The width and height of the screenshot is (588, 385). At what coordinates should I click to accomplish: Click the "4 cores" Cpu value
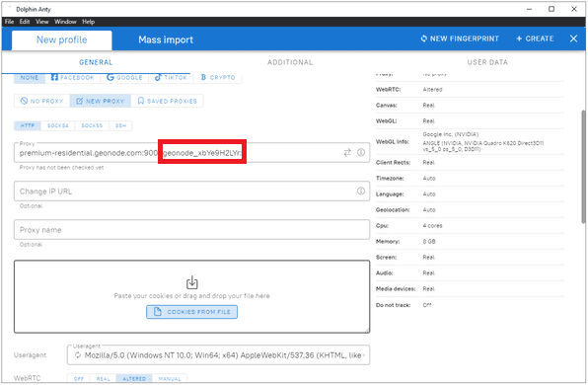coord(432,226)
